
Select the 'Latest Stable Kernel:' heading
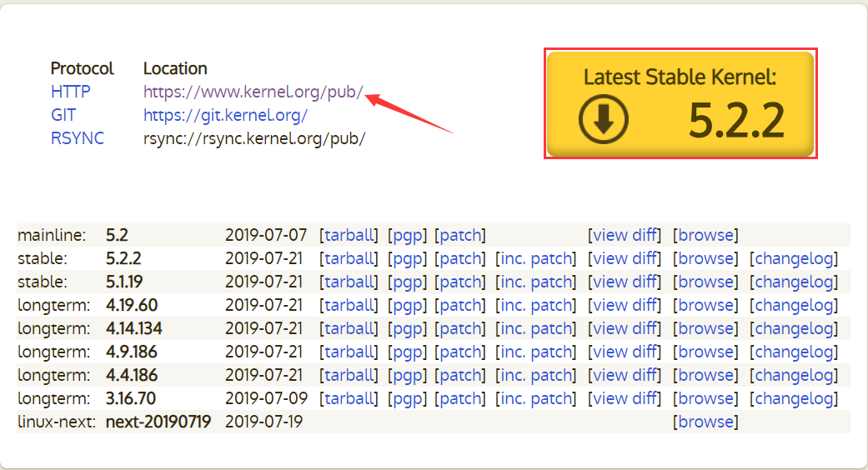click(680, 77)
